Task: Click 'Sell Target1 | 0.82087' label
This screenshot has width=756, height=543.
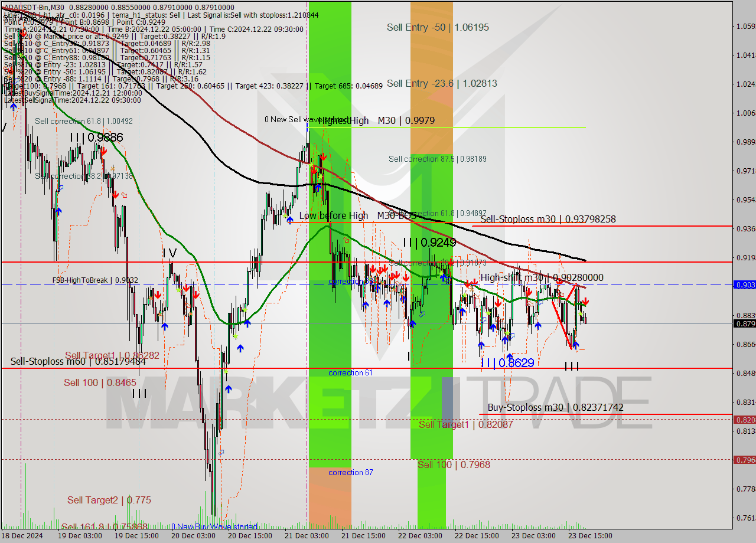Action: (465, 424)
